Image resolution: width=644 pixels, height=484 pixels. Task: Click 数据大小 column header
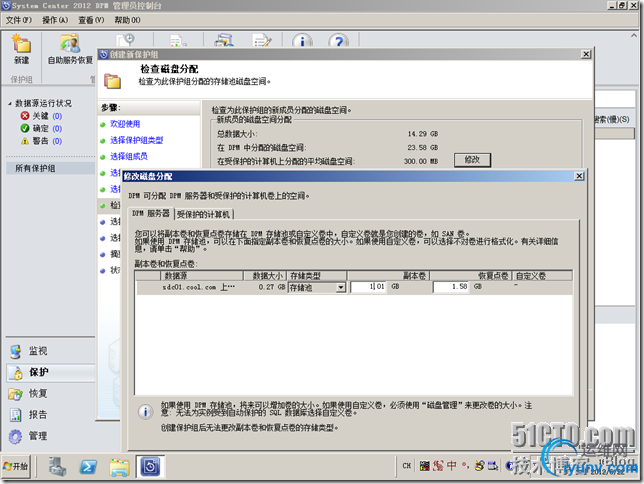click(x=265, y=276)
